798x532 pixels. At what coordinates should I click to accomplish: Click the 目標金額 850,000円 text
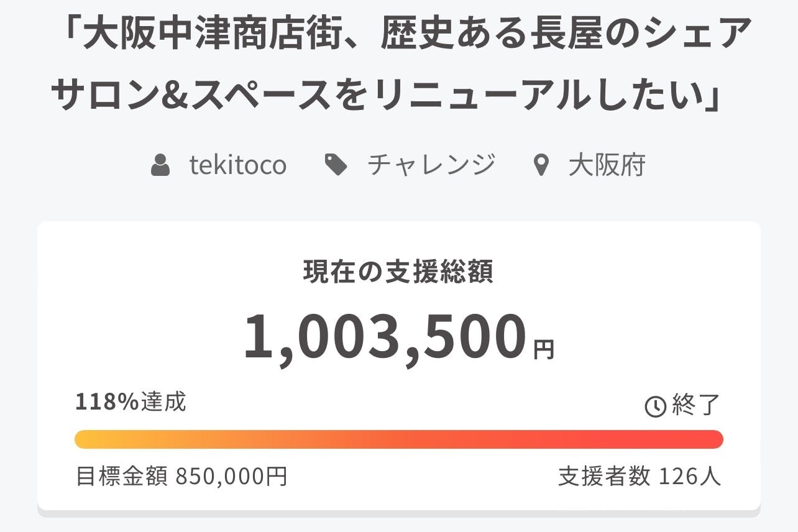pyautogui.click(x=181, y=477)
